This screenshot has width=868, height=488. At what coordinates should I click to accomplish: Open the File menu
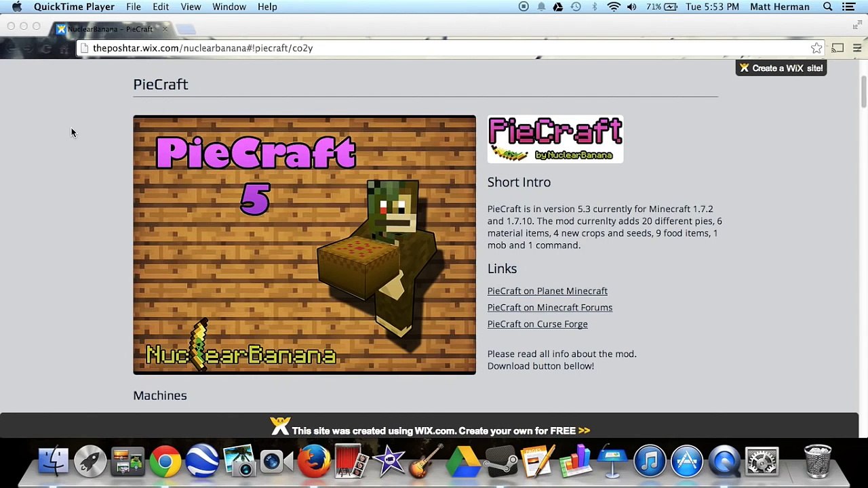(134, 7)
